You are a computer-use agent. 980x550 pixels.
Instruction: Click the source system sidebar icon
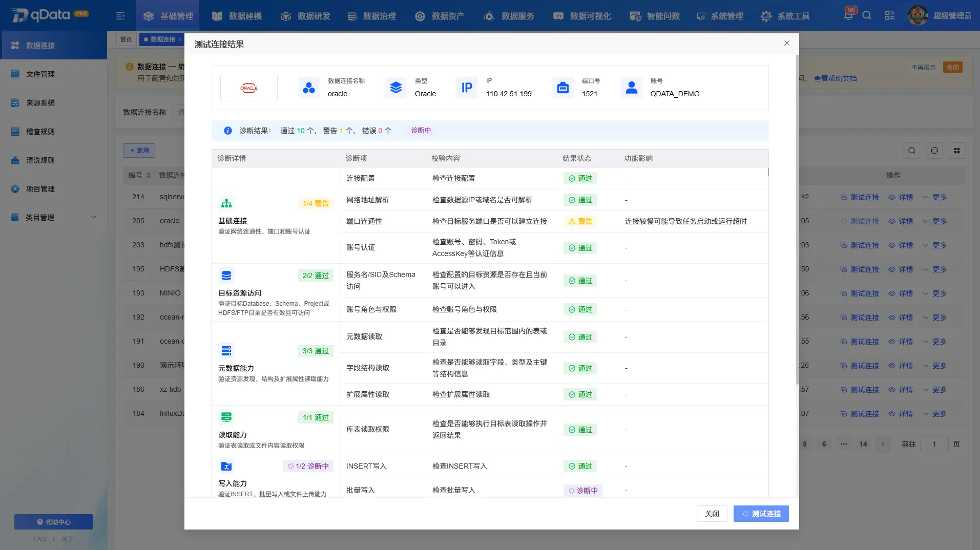coord(15,103)
